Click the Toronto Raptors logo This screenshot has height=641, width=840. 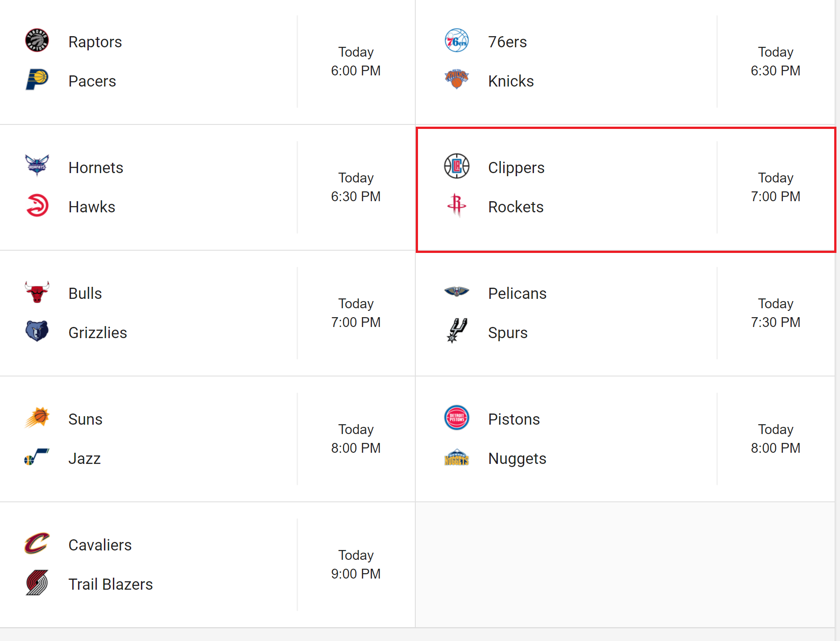[x=37, y=40]
